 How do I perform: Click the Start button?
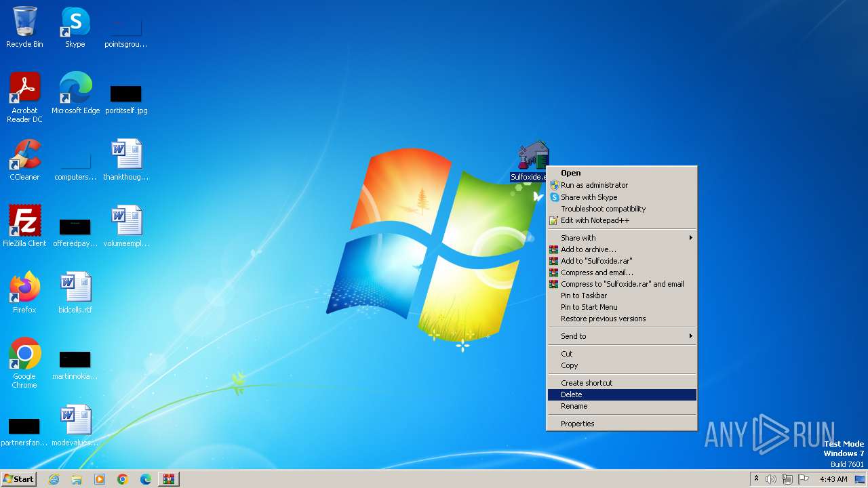[x=19, y=479]
